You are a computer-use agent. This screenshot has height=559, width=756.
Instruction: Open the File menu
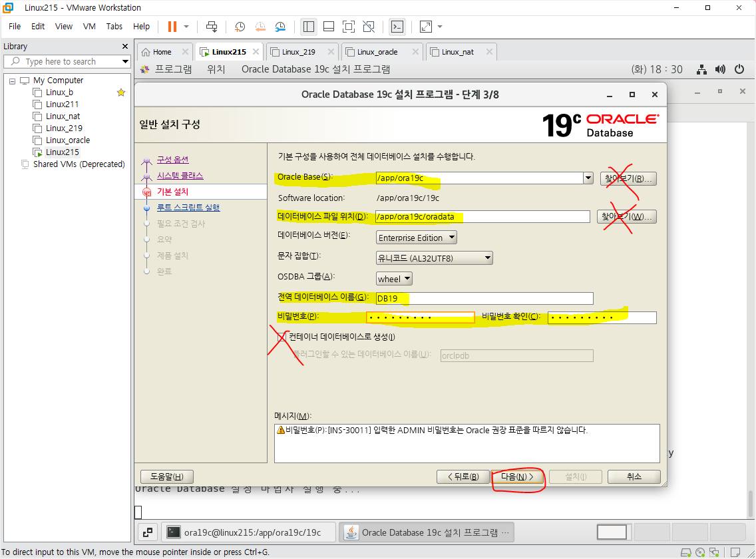[x=15, y=27]
